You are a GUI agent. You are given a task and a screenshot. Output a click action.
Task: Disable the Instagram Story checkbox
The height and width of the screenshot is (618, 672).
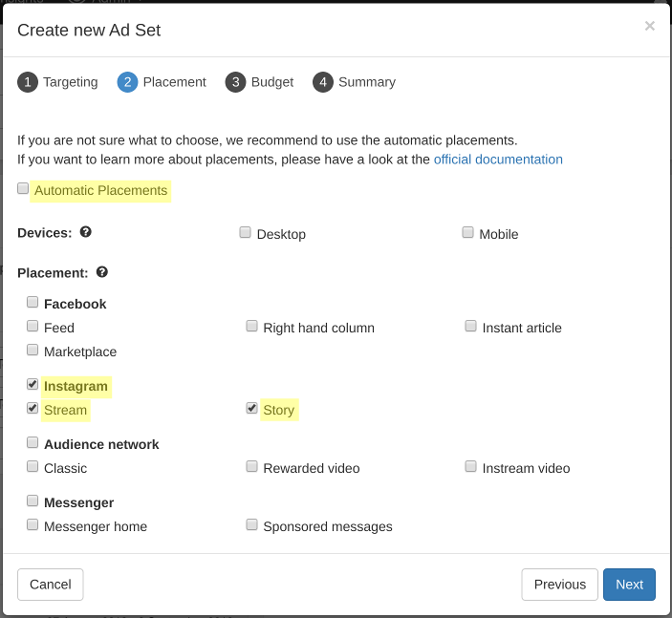251,409
